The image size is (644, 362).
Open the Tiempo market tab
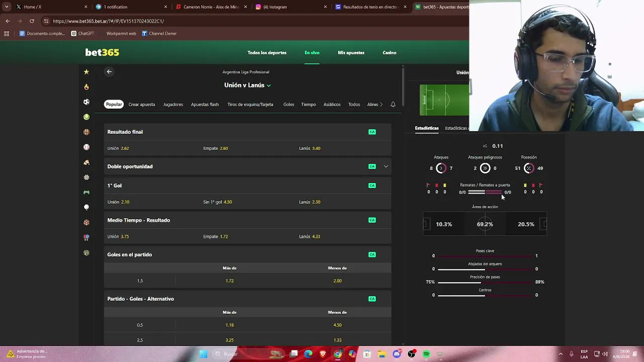[x=308, y=105]
